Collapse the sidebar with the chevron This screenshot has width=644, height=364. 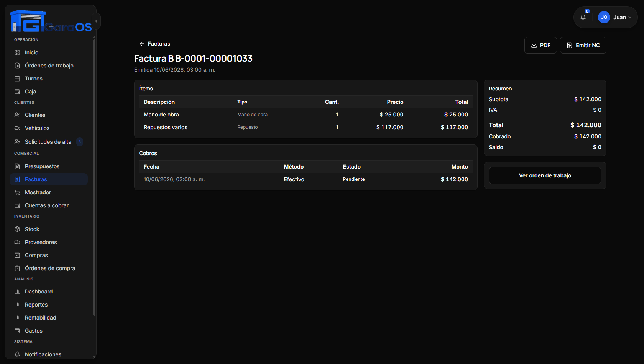click(96, 21)
